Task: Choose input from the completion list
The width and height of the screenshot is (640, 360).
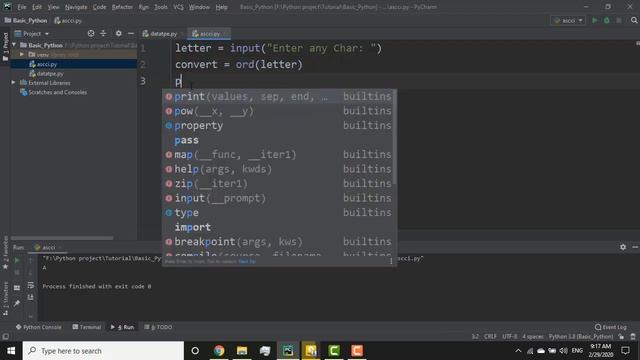Action: [x=278, y=198]
